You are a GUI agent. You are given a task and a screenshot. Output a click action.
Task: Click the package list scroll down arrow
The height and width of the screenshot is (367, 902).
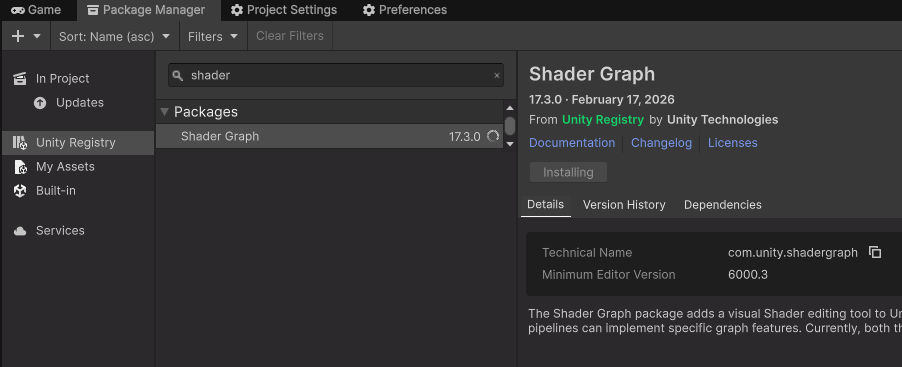coord(509,144)
